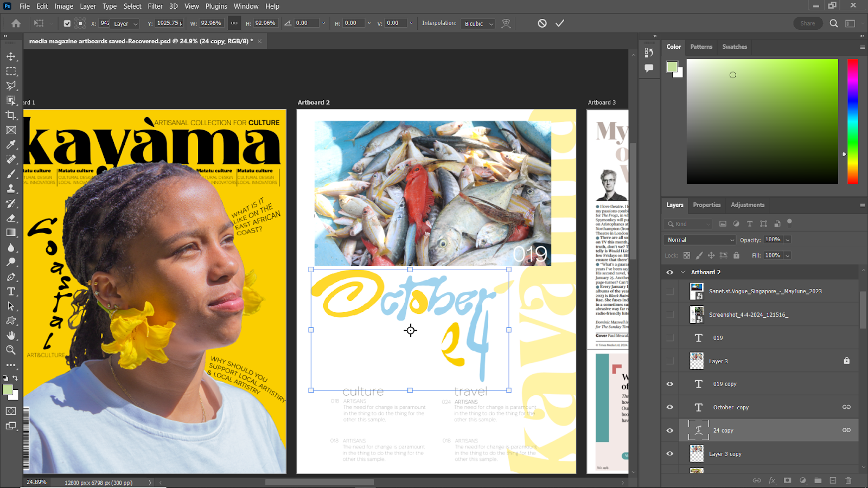Screen dimensions: 868x488
Task: Open the History panel icon
Action: click(x=649, y=52)
